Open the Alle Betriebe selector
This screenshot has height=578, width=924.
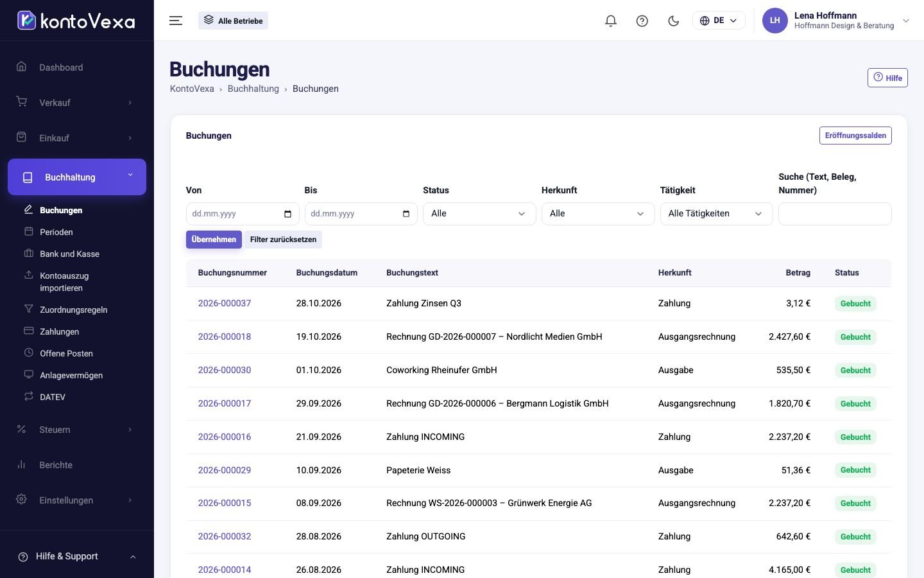click(x=233, y=21)
